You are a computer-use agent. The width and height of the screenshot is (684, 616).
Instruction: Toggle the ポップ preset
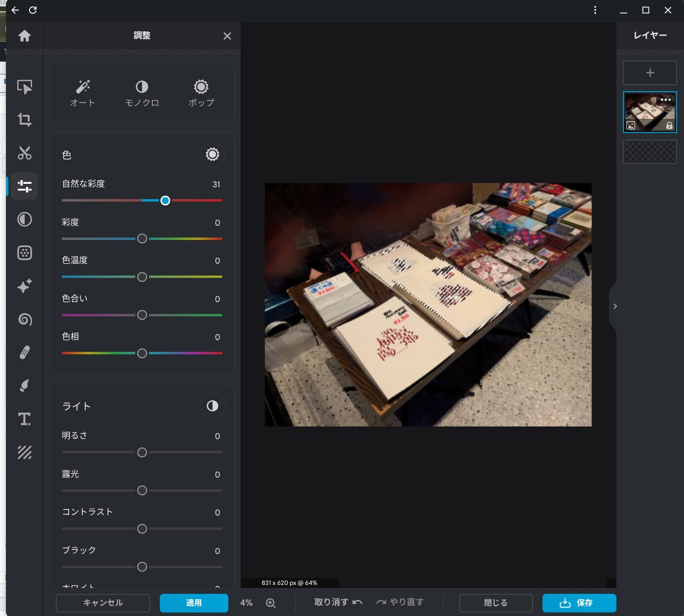pos(201,93)
